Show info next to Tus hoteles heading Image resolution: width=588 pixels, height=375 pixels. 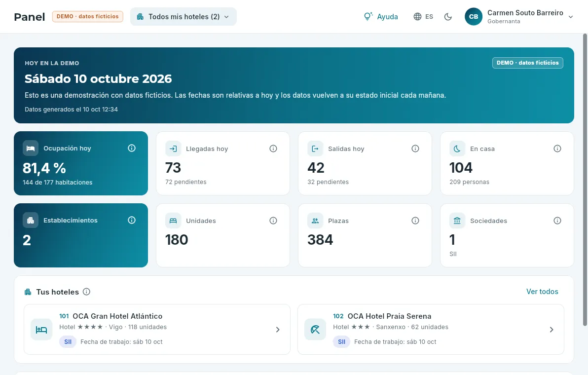tap(87, 292)
